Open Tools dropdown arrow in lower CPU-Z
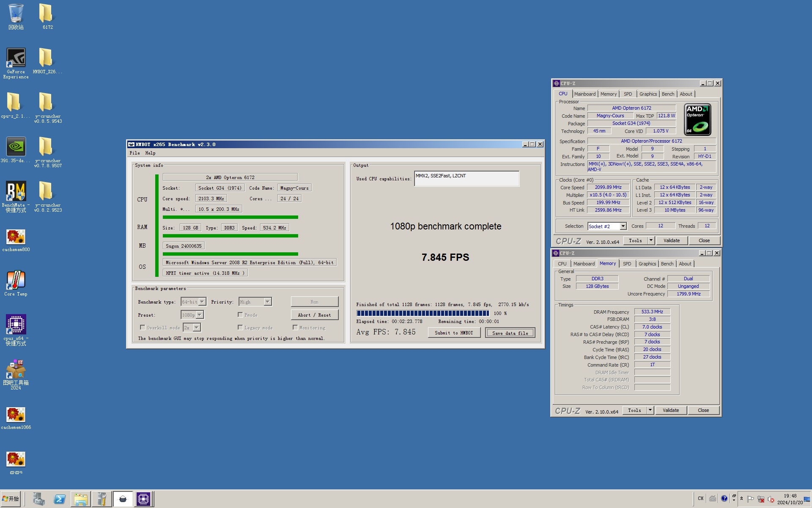Image resolution: width=812 pixels, height=508 pixels. pos(650,410)
